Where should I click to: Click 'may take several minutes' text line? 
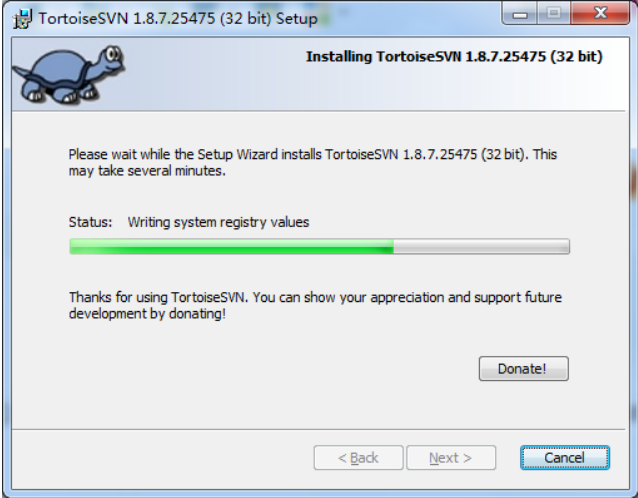(147, 171)
